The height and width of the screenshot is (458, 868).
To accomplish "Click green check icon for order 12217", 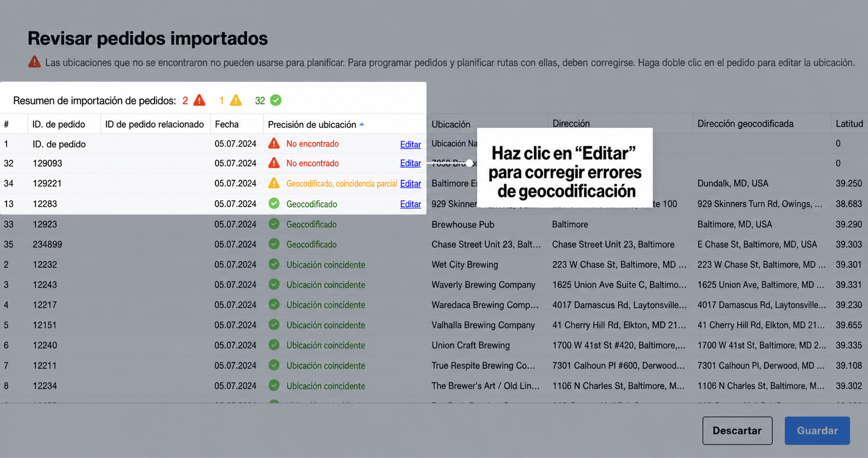I will pos(274,305).
